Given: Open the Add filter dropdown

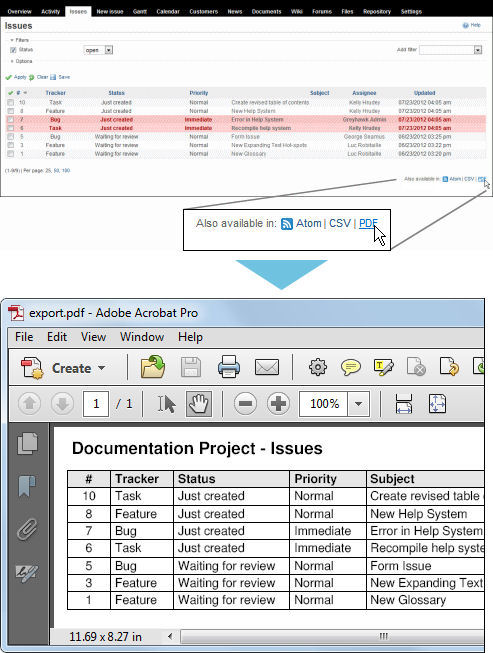Looking at the screenshot, I should (451, 50).
